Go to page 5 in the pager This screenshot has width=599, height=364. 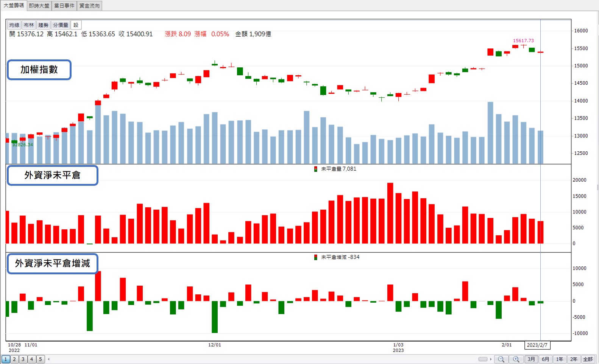(x=41, y=359)
